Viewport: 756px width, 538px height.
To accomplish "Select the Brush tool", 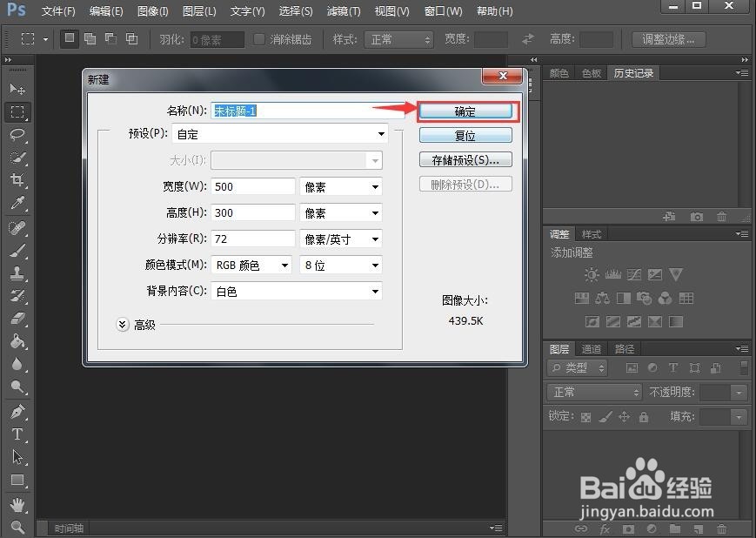I will click(17, 251).
